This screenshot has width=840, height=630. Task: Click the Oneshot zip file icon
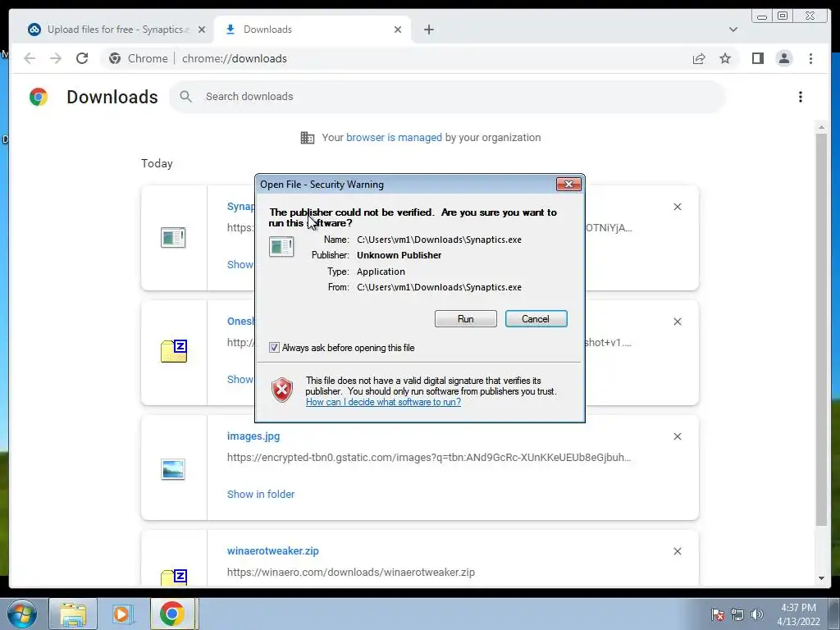(174, 351)
